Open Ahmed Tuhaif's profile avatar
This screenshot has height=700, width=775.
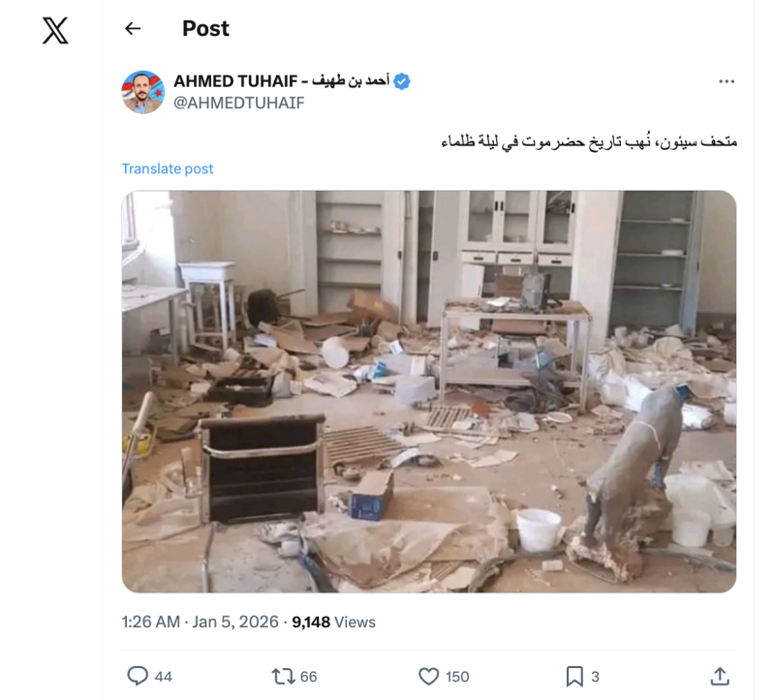[x=143, y=92]
